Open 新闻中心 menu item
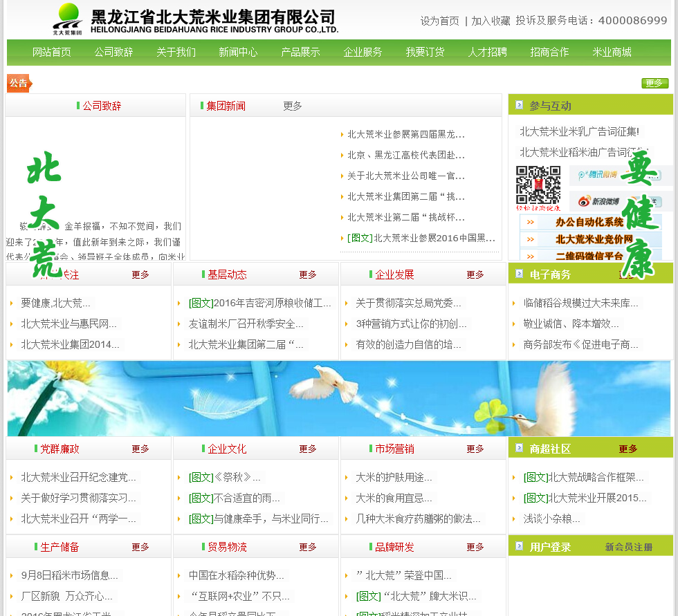This screenshot has height=616, width=678. 238,53
